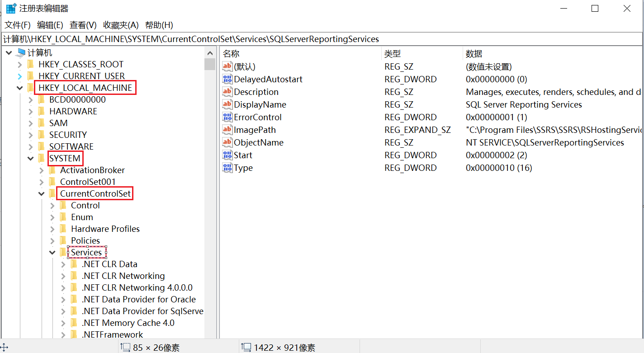Click the DelayedAutostart DWORD icon
Screen dimensions: 644x353
[x=227, y=79]
